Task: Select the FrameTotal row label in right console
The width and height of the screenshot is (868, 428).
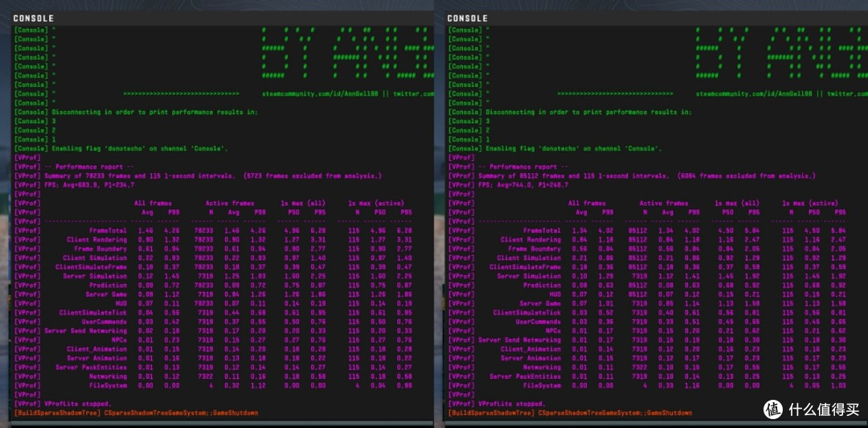Action: tap(542, 230)
